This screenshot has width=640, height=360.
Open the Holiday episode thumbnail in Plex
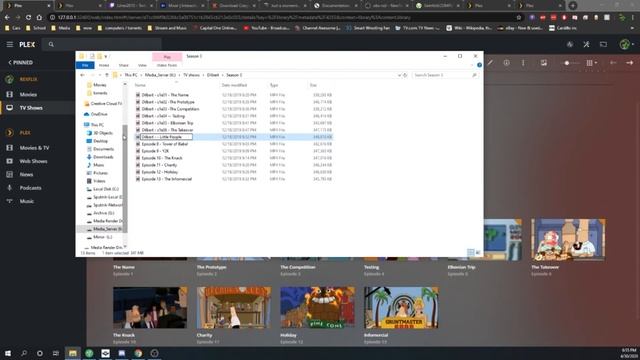click(318, 307)
